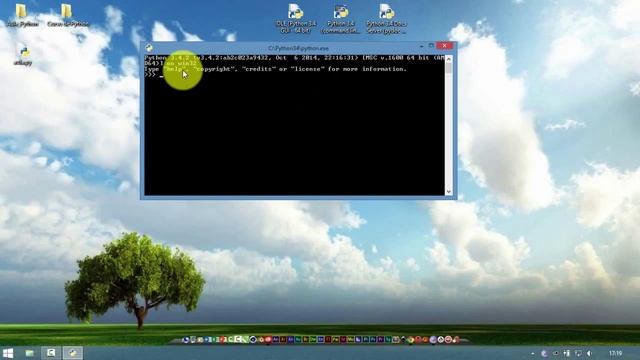Select the Aulas Python desktop folder
This screenshot has height=360, width=640.
[x=22, y=16]
